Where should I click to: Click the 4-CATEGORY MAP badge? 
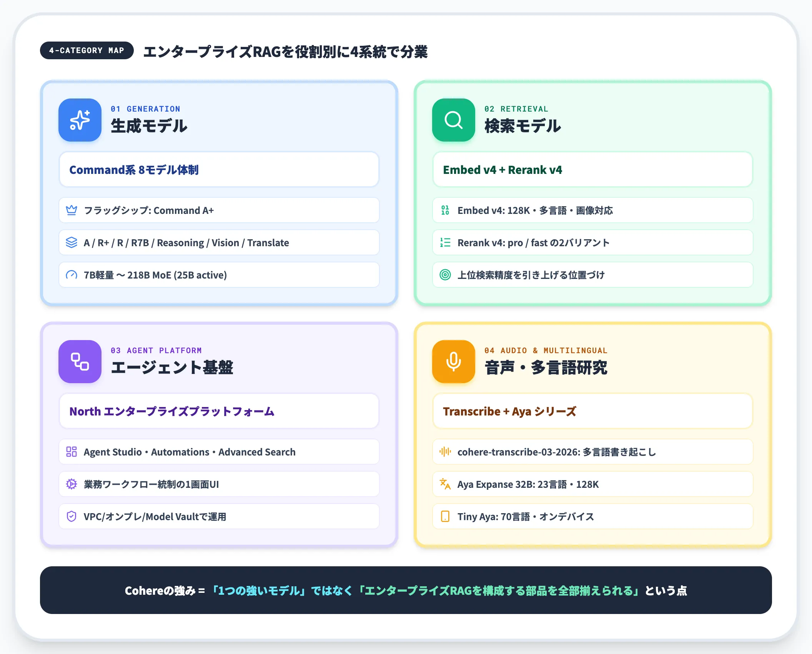[x=87, y=50]
